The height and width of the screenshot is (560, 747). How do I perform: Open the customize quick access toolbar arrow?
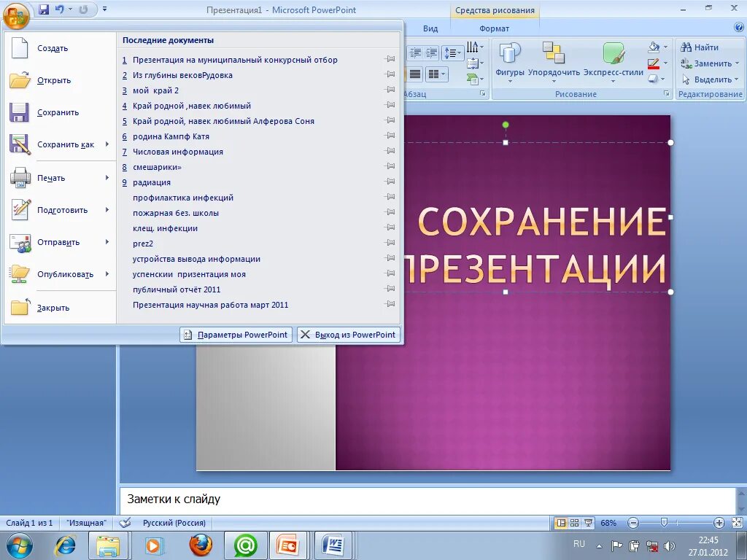click(104, 9)
